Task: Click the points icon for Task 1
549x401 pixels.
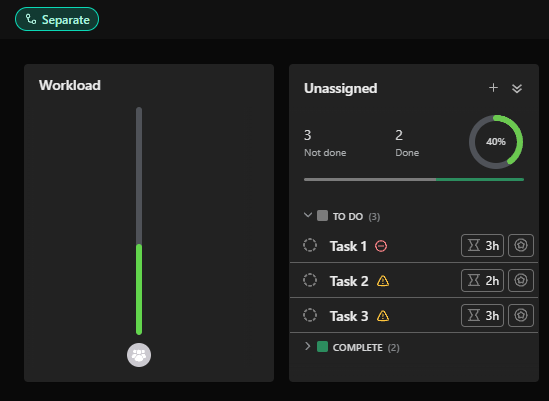Action: (521, 246)
